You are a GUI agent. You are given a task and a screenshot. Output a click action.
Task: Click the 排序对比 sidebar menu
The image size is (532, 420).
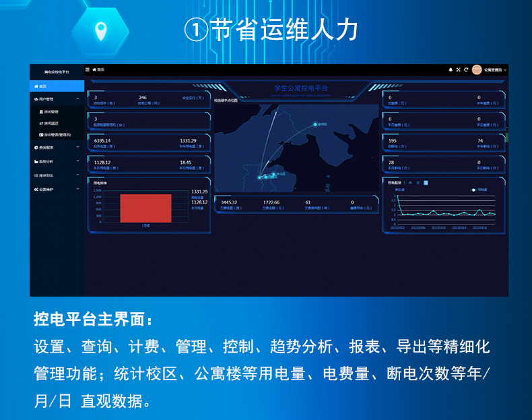(x=57, y=175)
